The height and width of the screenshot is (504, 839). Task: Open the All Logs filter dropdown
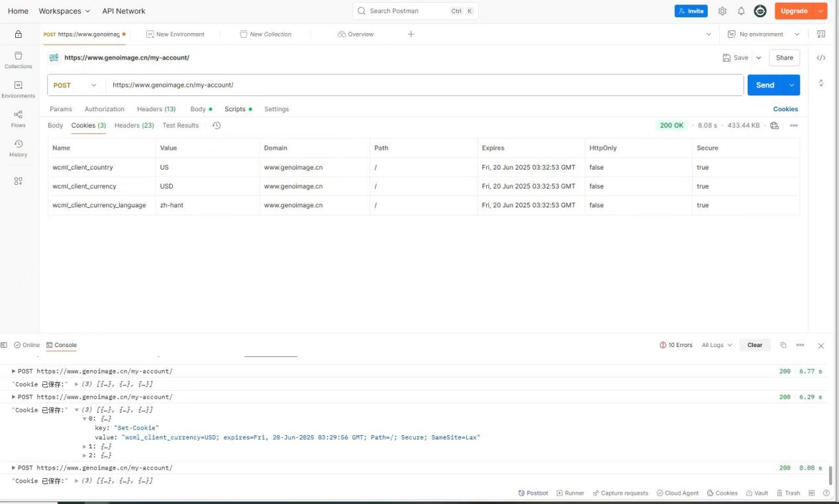pyautogui.click(x=716, y=345)
